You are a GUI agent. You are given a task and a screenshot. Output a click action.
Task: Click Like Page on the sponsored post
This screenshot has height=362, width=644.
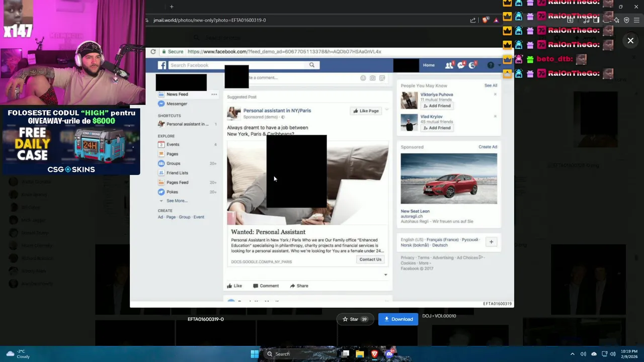coord(366,111)
